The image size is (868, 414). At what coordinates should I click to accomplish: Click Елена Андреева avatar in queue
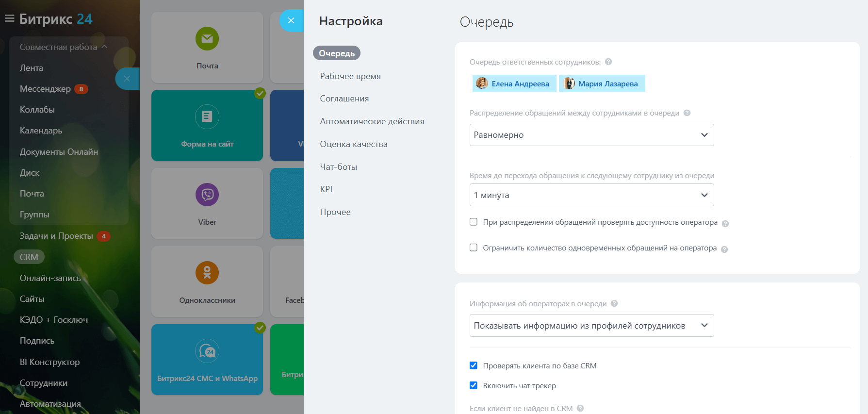482,83
